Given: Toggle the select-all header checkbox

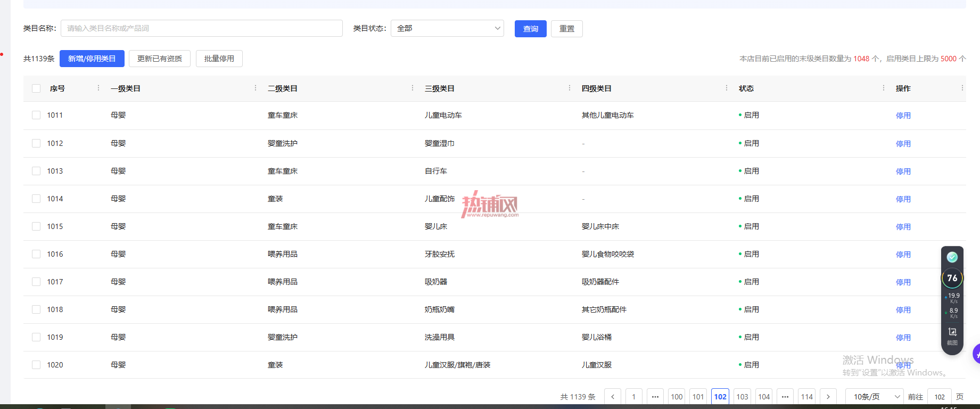Looking at the screenshot, I should pyautogui.click(x=36, y=88).
